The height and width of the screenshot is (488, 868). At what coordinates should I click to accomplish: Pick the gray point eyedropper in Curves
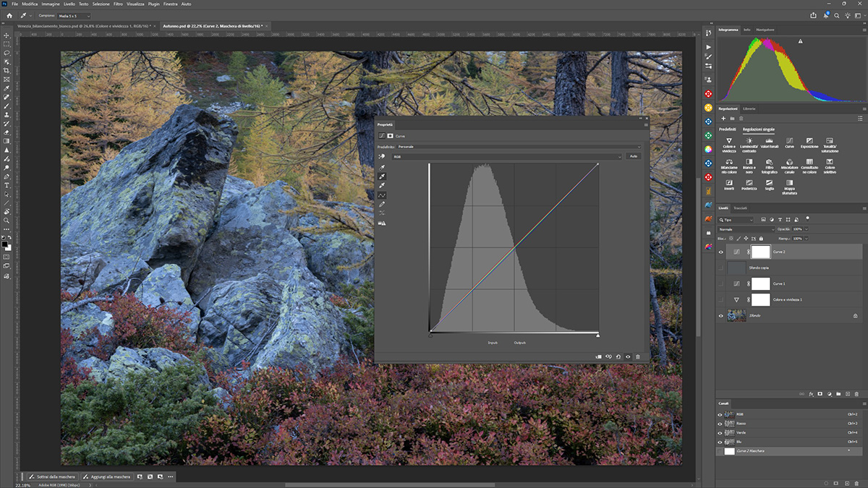point(382,176)
